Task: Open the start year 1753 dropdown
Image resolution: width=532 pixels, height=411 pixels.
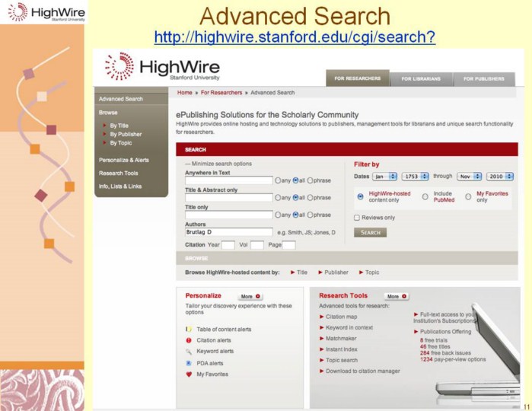Action: [x=415, y=176]
